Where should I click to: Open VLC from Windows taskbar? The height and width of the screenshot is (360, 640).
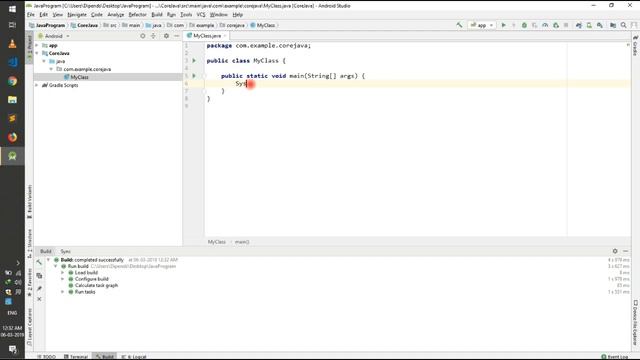tap(12, 44)
